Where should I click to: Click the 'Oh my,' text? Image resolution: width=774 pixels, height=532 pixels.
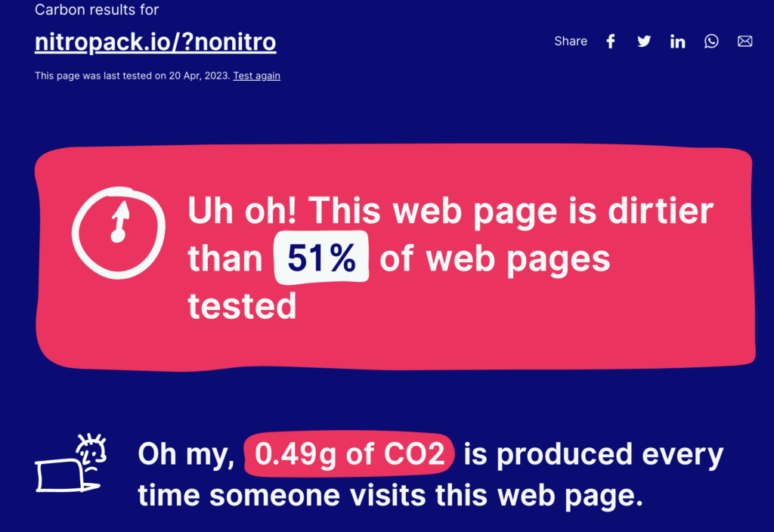click(185, 454)
